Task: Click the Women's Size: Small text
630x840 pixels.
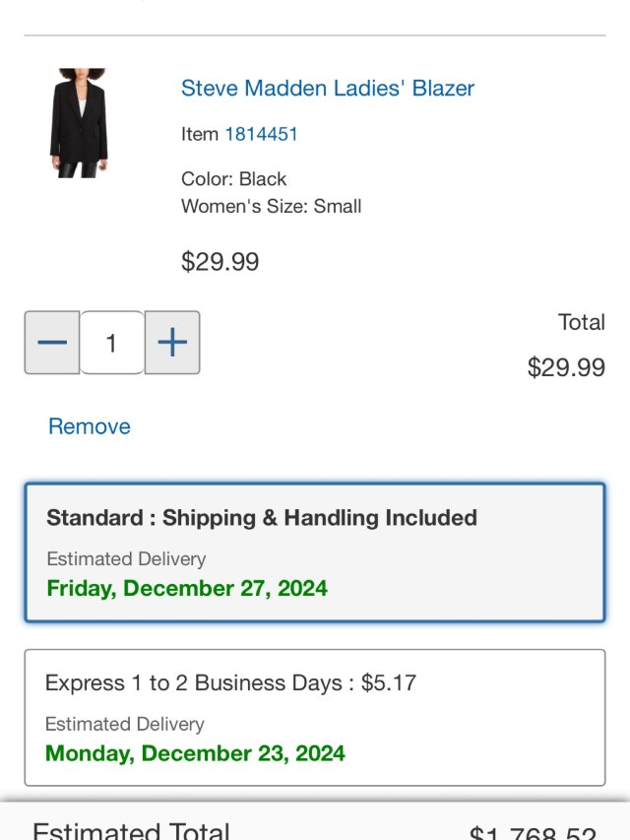Action: (272, 207)
